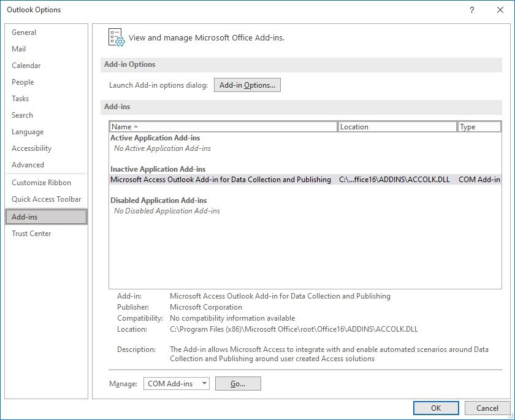Click the Add-in Options... button
This screenshot has width=515, height=420.
(x=247, y=85)
